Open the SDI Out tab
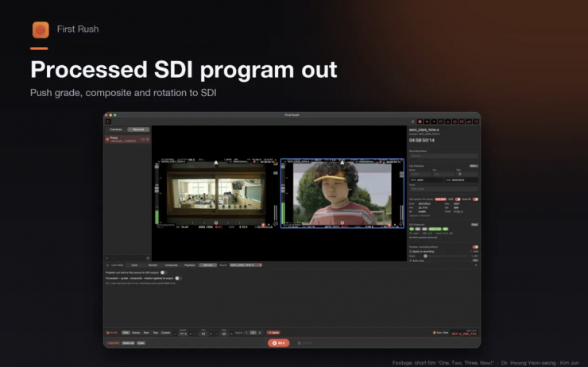This screenshot has height=367, width=588. [207, 265]
